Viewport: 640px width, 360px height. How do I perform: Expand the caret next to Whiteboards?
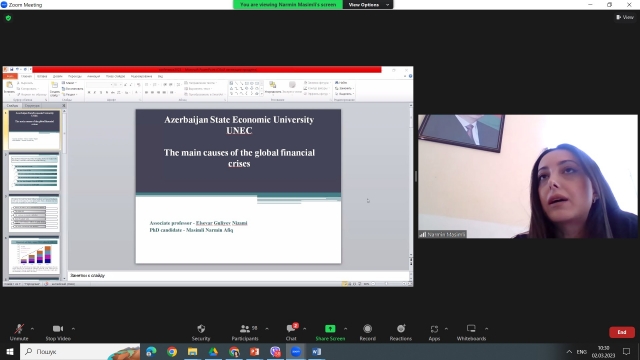(x=487, y=329)
